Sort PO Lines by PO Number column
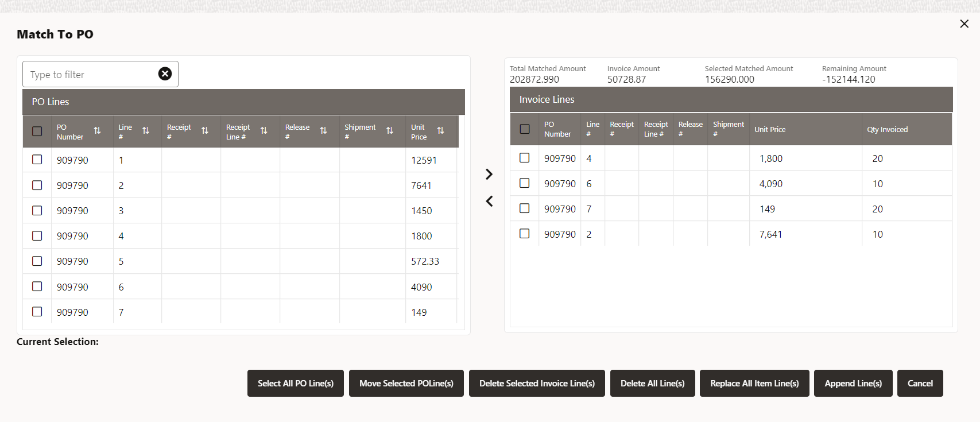This screenshot has width=980, height=422. [97, 131]
